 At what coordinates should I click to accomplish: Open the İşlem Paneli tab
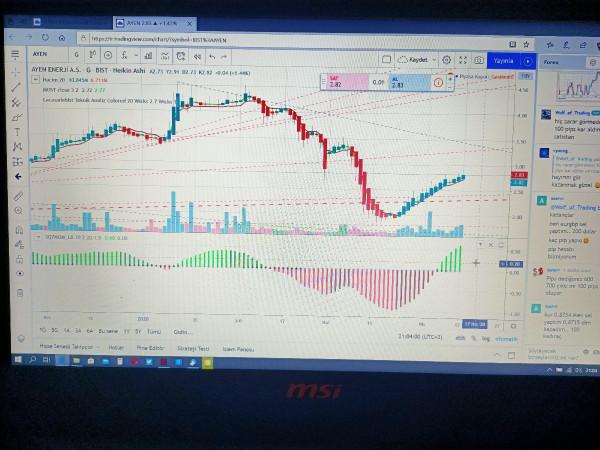coord(238,349)
